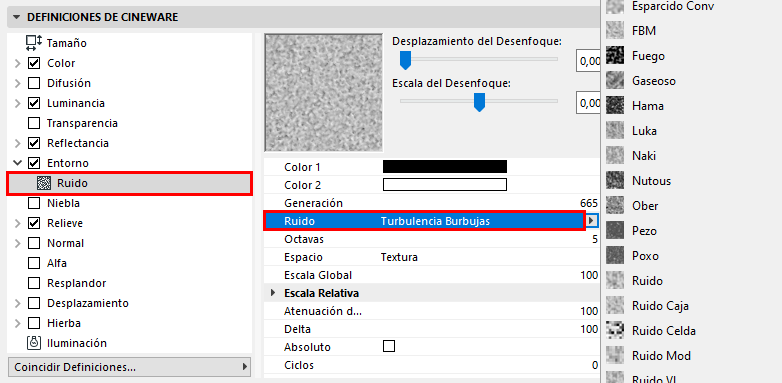
Task: Toggle the Relieve checkbox
Action: 34,223
